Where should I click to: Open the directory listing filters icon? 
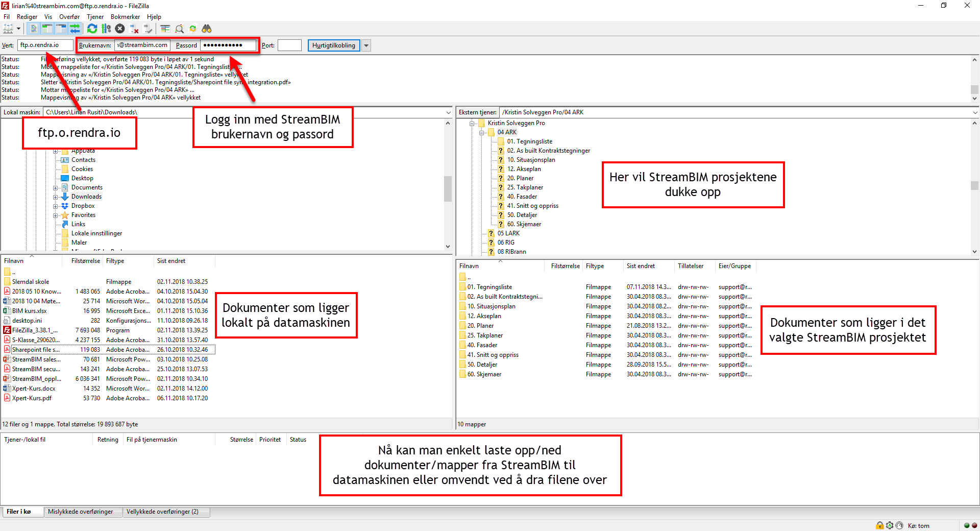coord(165,29)
